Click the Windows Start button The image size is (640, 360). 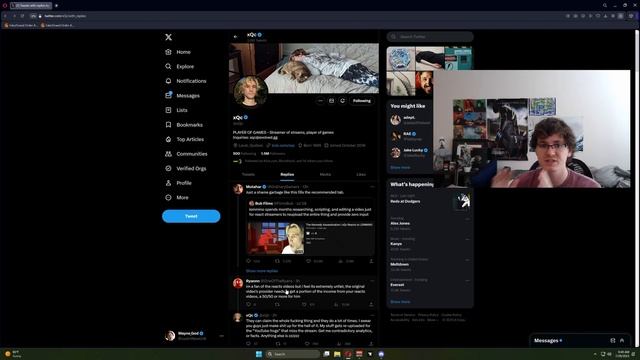pyautogui.click(x=259, y=354)
